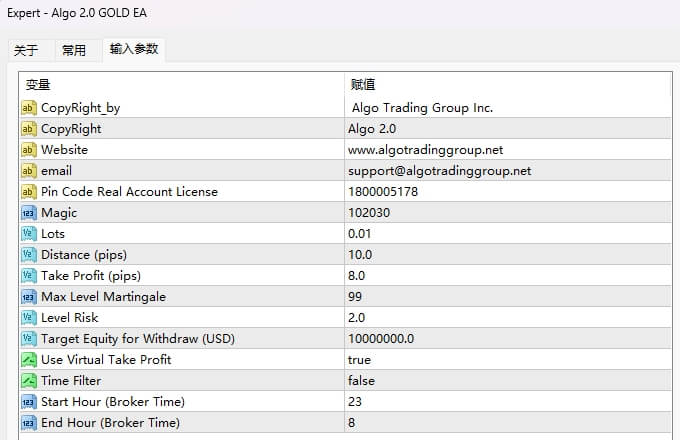Image resolution: width=680 pixels, height=440 pixels.
Task: Edit the Distance value 10.0
Action: (x=360, y=254)
